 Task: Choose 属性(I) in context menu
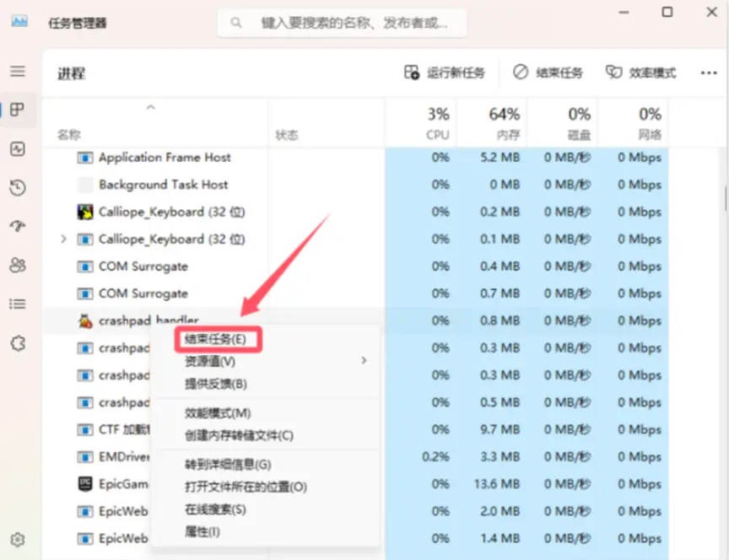(x=202, y=531)
